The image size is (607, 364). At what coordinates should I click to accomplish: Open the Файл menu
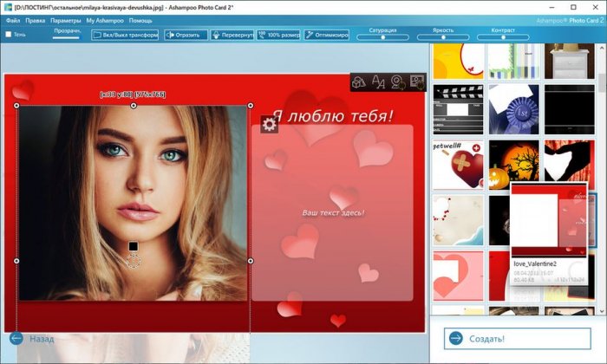[13, 21]
